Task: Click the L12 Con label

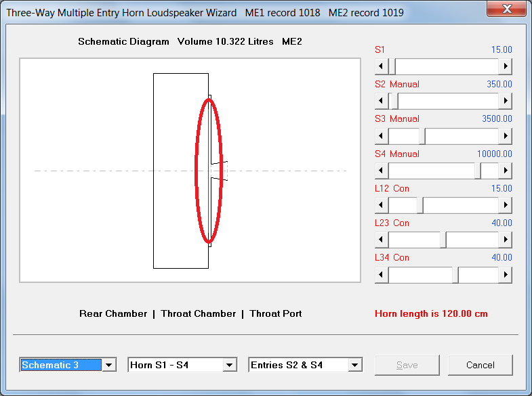Action: pos(392,189)
